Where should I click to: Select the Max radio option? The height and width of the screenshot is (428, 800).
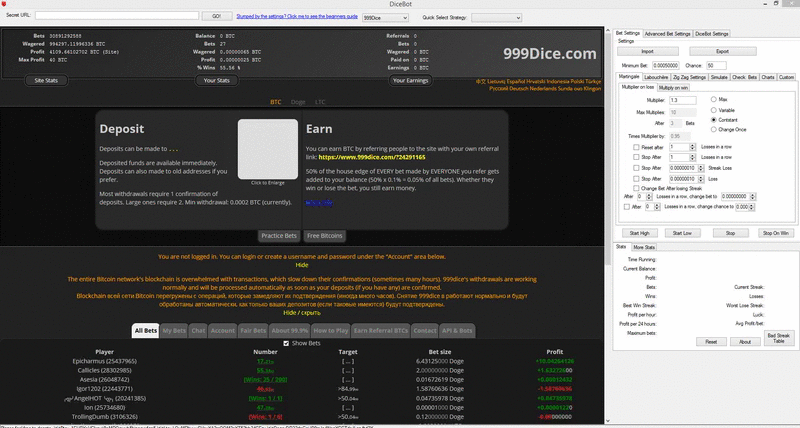714,99
